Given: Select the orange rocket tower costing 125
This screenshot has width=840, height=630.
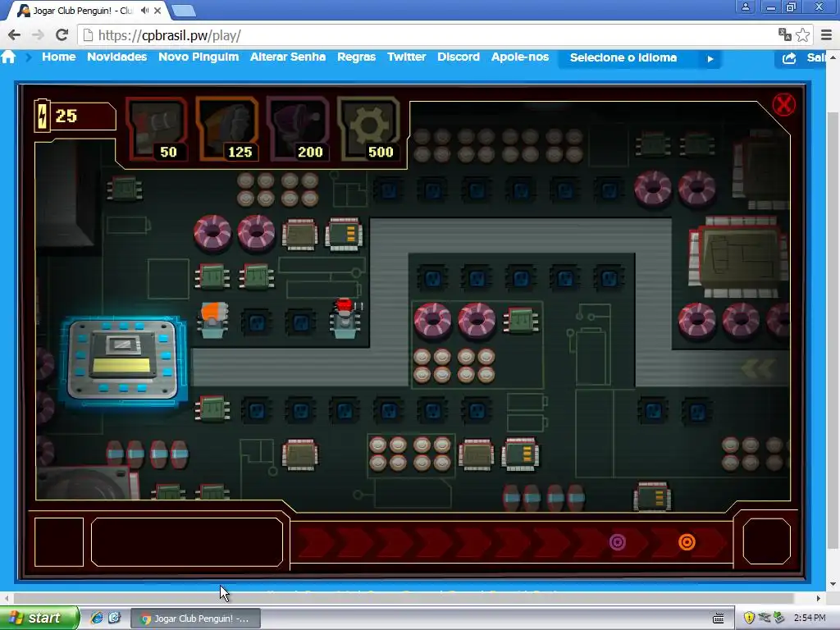Looking at the screenshot, I should (x=228, y=129).
